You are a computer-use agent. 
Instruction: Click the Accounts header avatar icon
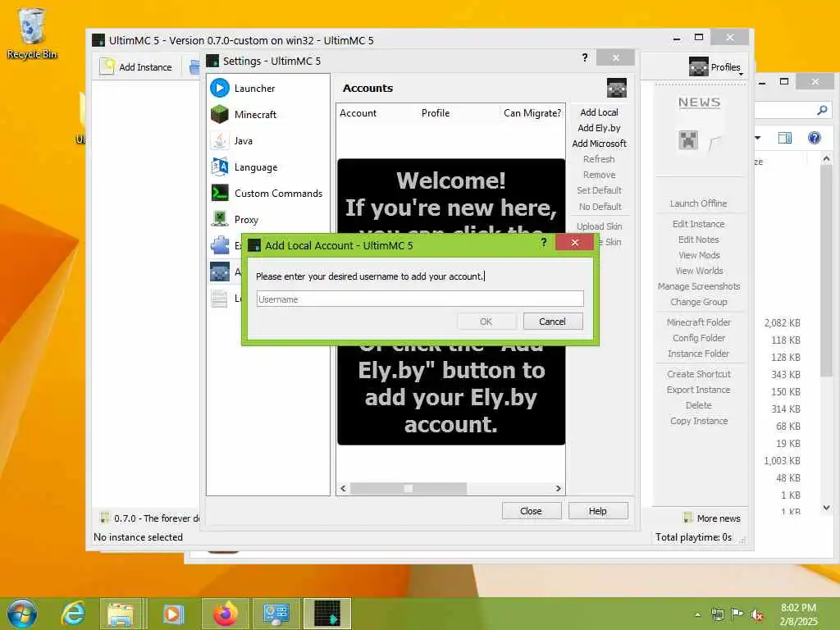(x=617, y=88)
